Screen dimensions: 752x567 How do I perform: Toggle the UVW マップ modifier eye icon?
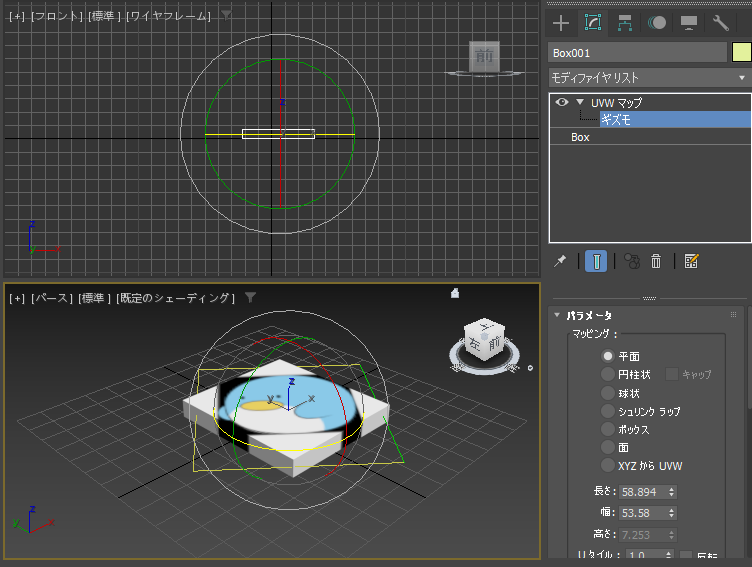coord(562,102)
